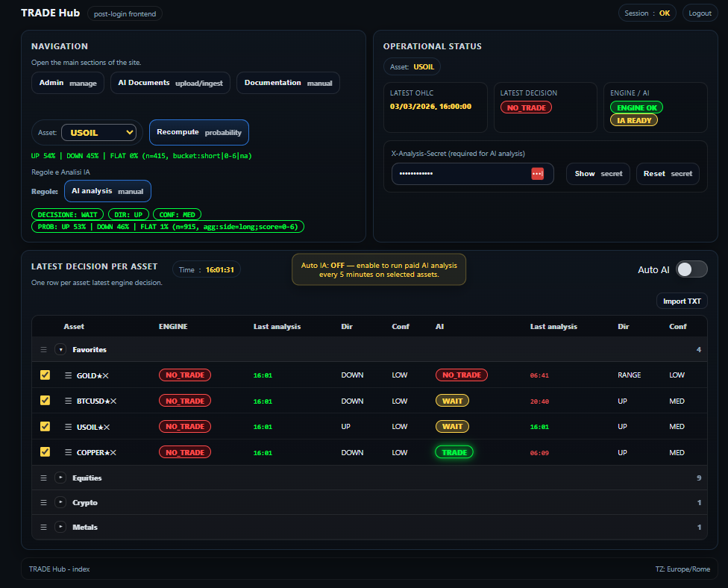Click the drag handle icon on the Favorites row
Screen dimensions: 728x588
pyautogui.click(x=43, y=350)
